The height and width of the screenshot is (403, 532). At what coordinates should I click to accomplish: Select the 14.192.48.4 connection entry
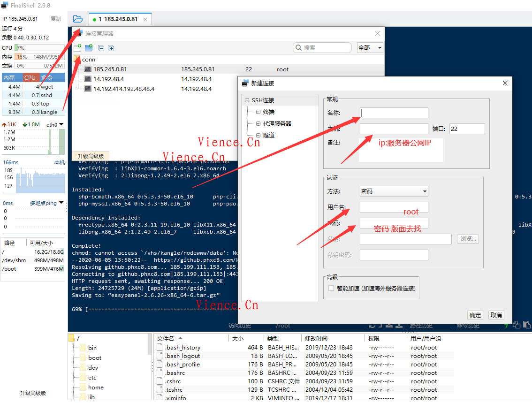pos(108,79)
